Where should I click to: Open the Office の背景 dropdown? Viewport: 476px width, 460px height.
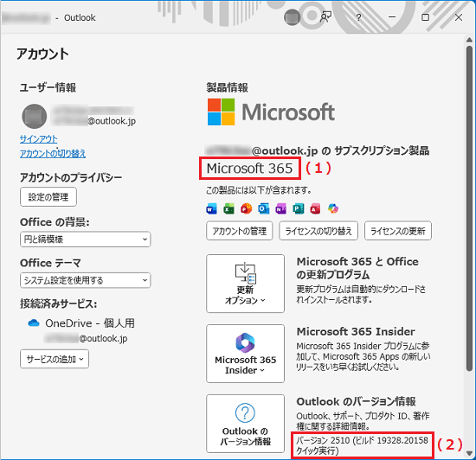pyautogui.click(x=86, y=240)
